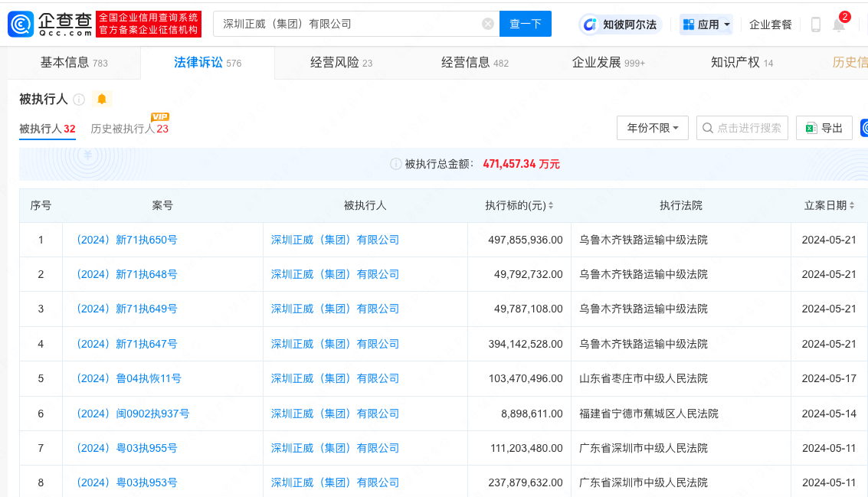The image size is (868, 497).
Task: Open the 知识产权 tab
Action: [742, 63]
